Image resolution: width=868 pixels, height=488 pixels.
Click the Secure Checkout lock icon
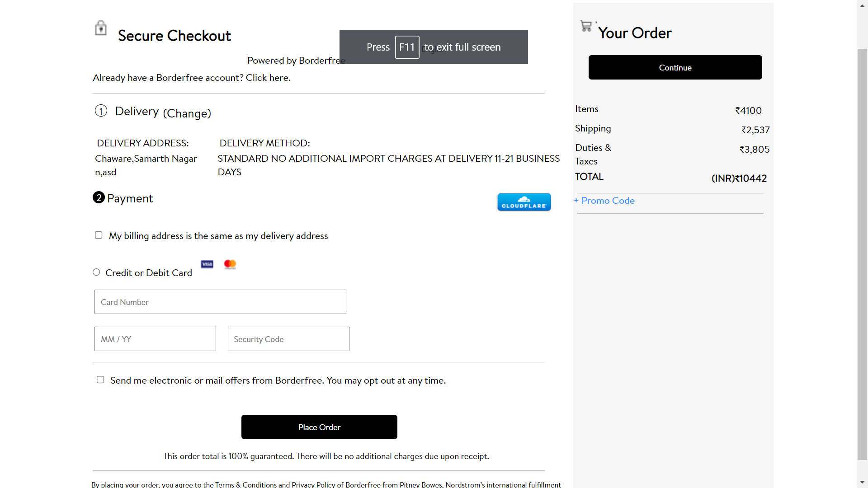[x=100, y=28]
